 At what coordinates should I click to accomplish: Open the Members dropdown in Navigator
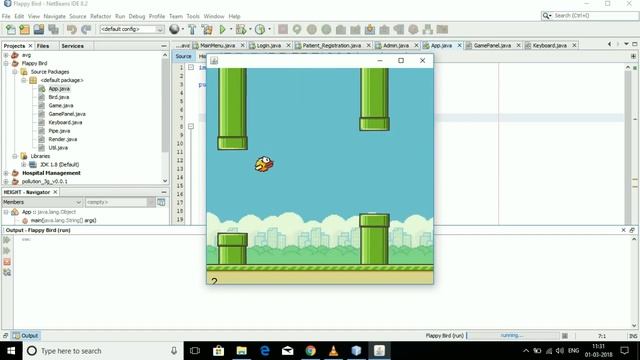click(x=42, y=202)
